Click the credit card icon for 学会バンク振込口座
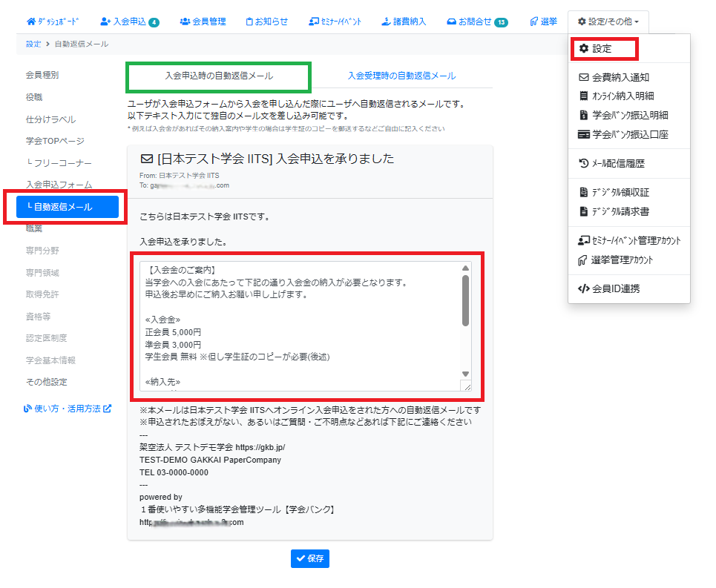The height and width of the screenshot is (588, 716). (583, 135)
